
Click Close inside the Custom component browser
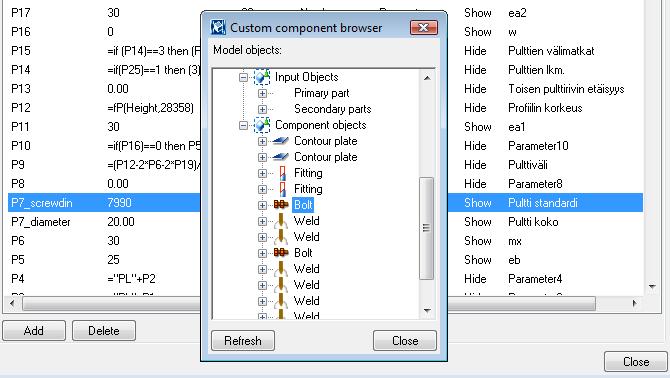[x=405, y=341]
